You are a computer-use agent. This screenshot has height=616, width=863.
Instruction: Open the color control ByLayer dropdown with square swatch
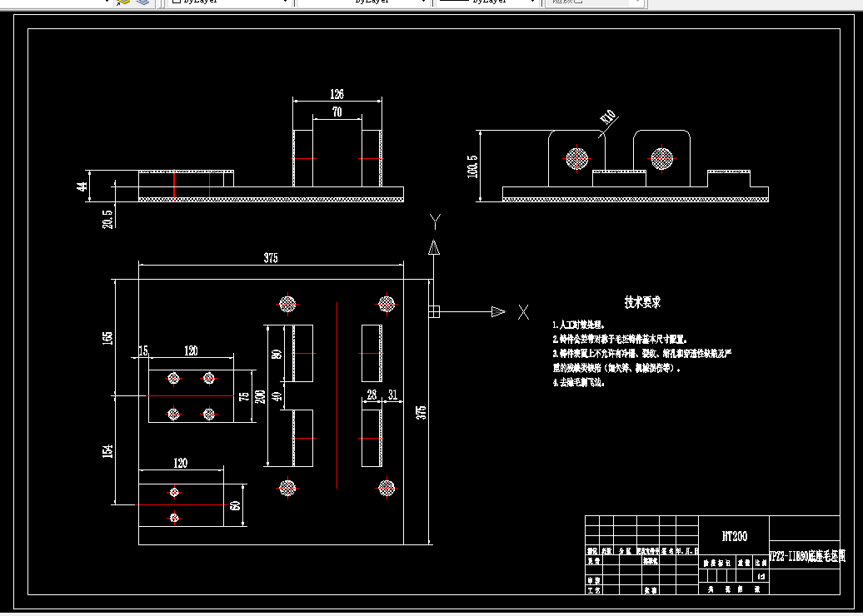229,2
